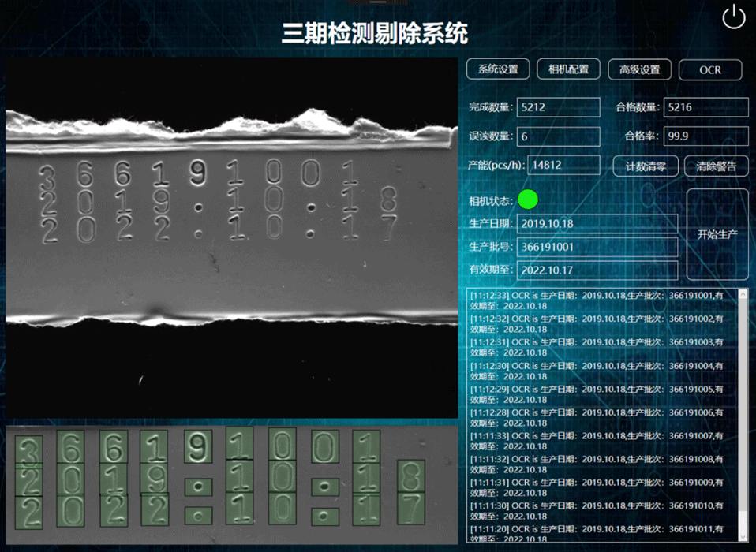Click the 完成数量: label
The width and height of the screenshot is (756, 552).
click(491, 107)
